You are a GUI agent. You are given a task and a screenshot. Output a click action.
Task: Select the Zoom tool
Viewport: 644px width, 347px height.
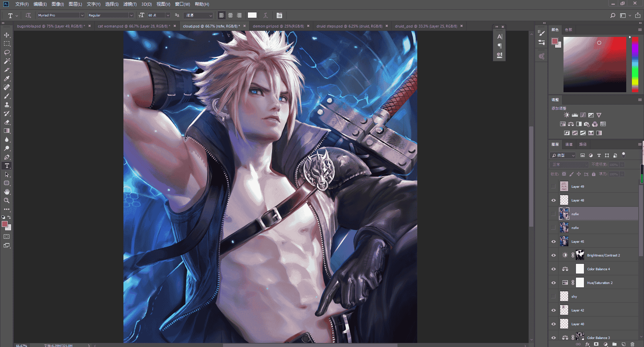pos(7,200)
